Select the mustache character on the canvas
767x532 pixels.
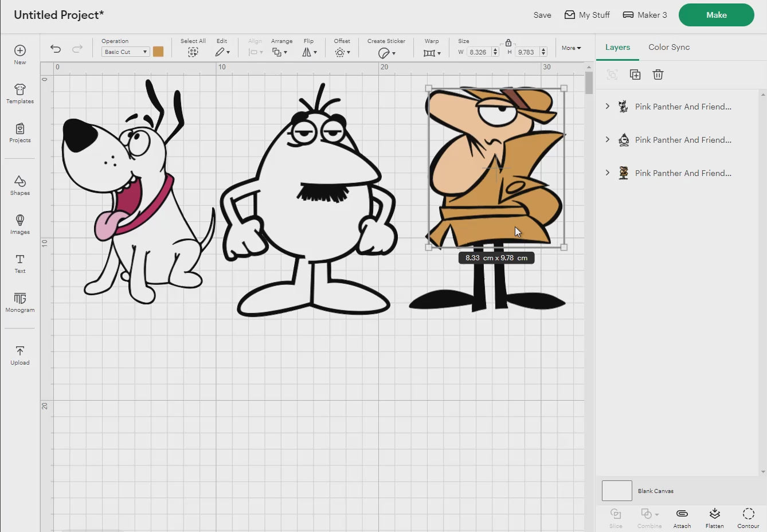308,201
